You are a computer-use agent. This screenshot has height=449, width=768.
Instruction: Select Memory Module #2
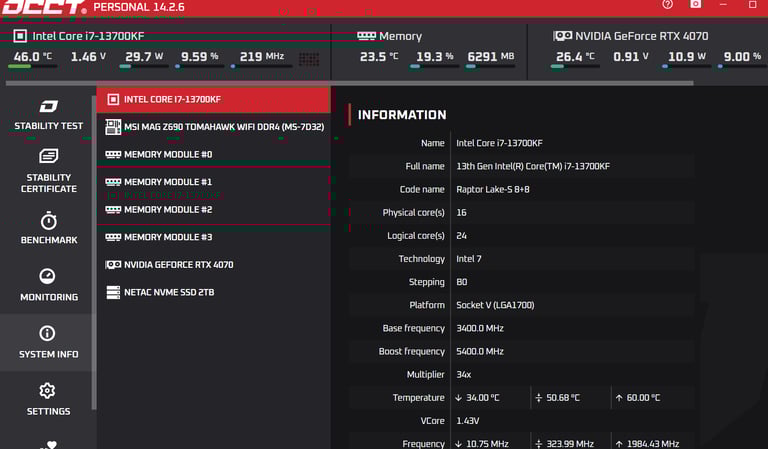click(x=214, y=210)
